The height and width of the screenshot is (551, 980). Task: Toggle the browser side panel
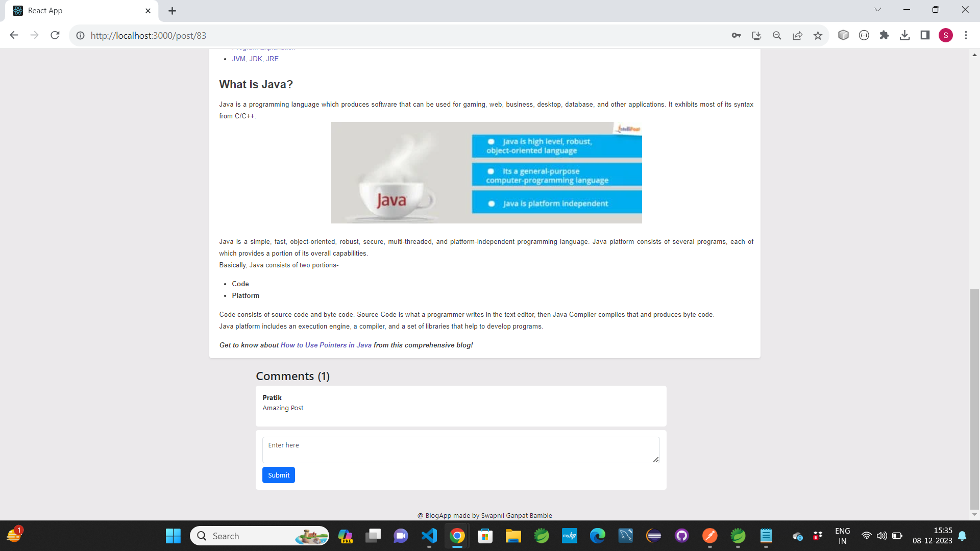(925, 35)
